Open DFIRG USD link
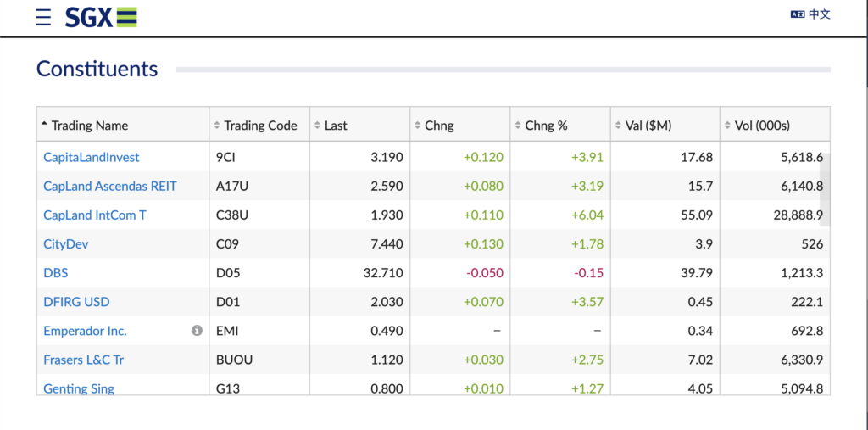 point(76,302)
